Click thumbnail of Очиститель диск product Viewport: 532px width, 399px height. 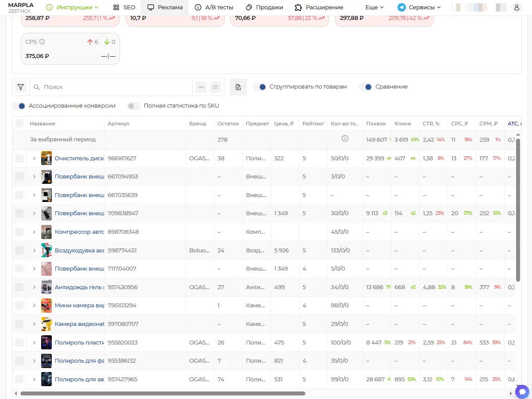[x=46, y=158]
